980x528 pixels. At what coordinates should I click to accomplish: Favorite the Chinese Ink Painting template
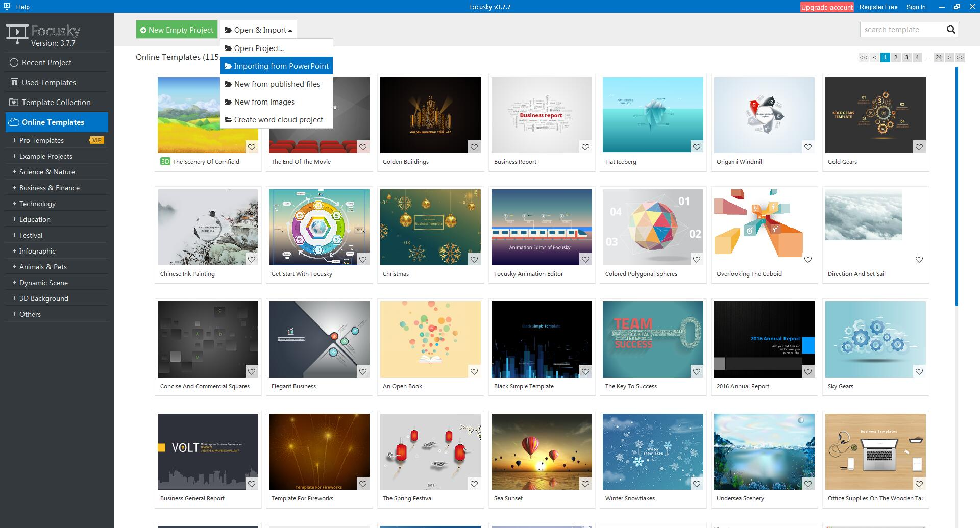click(x=252, y=259)
